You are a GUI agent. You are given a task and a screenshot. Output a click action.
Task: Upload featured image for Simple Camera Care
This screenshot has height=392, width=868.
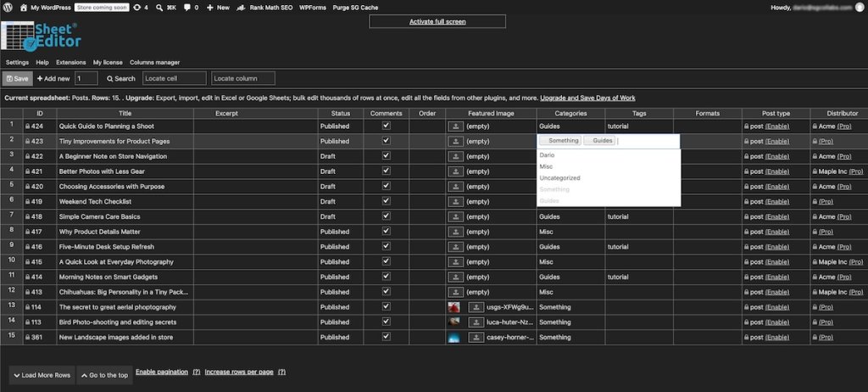455,217
